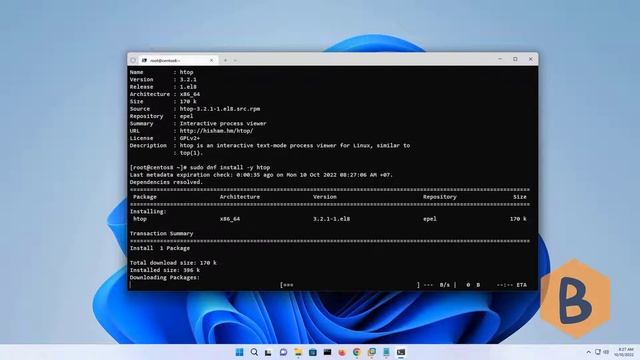The height and width of the screenshot is (360, 640).
Task: Launch the Chat app from the taskbar
Action: pyautogui.click(x=283, y=352)
